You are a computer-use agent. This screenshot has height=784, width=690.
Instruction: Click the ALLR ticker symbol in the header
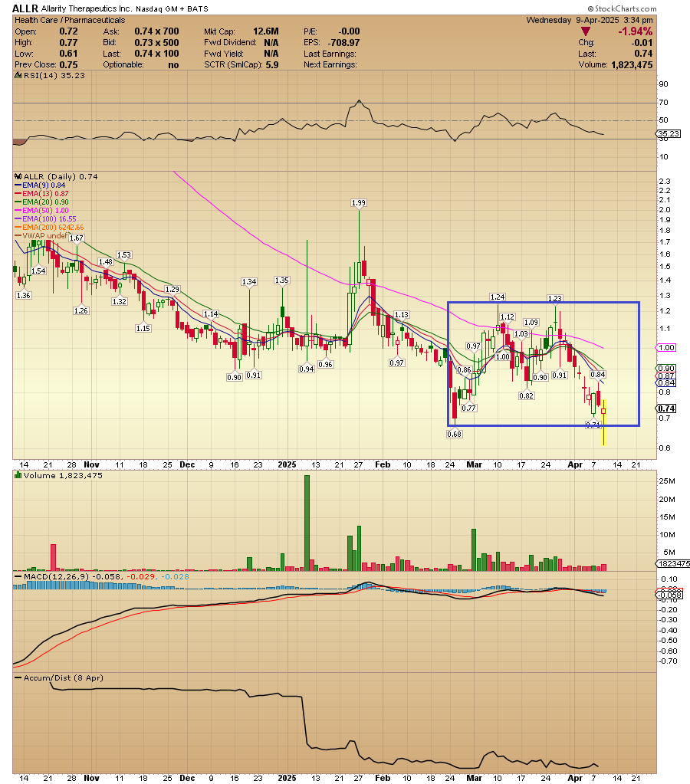coord(25,8)
